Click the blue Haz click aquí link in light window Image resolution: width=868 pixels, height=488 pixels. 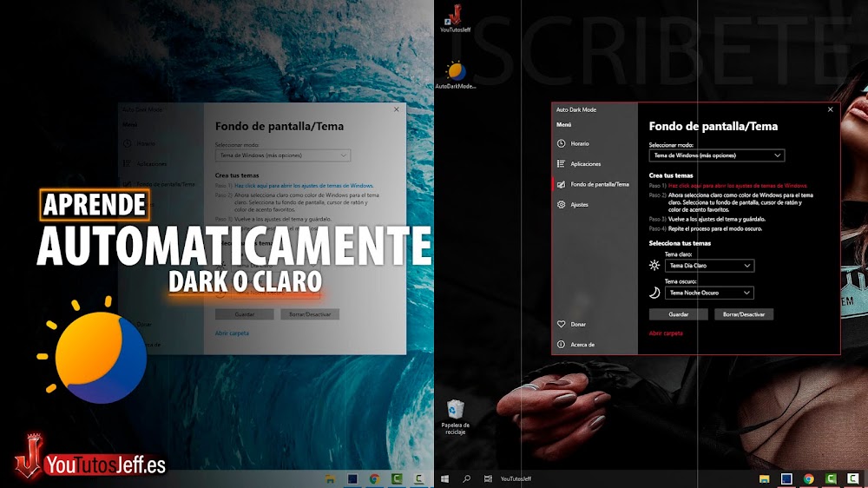tap(303, 186)
